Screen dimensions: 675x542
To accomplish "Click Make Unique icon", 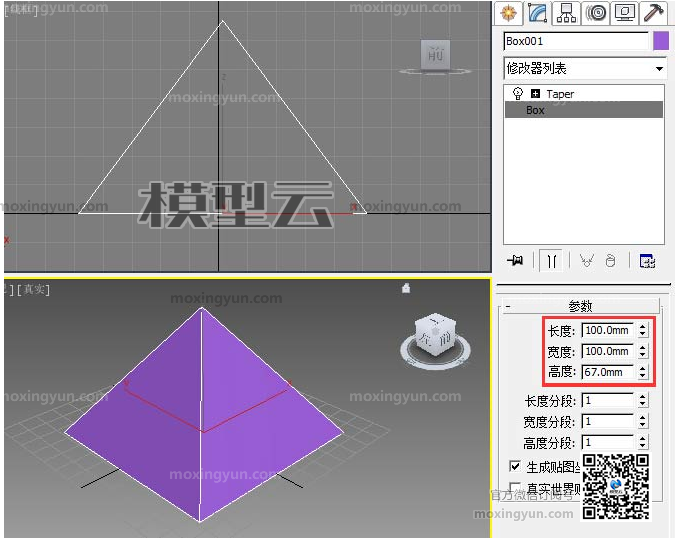I will point(586,260).
